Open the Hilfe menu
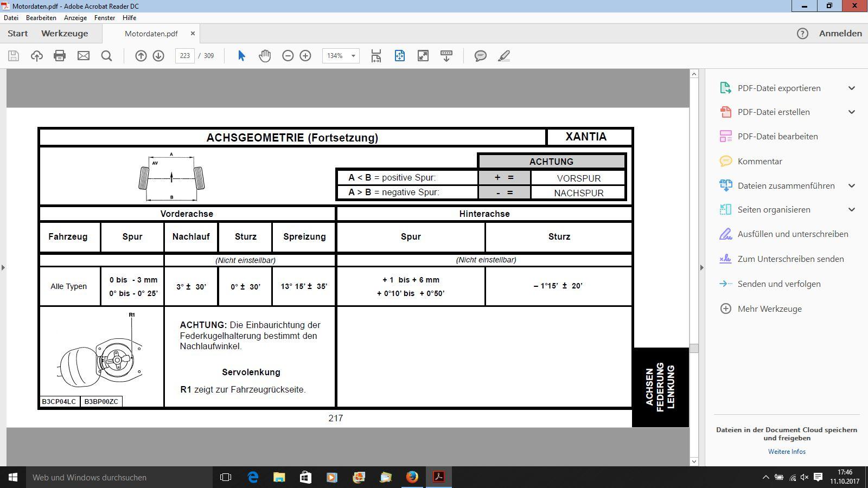This screenshot has width=868, height=488. click(129, 18)
